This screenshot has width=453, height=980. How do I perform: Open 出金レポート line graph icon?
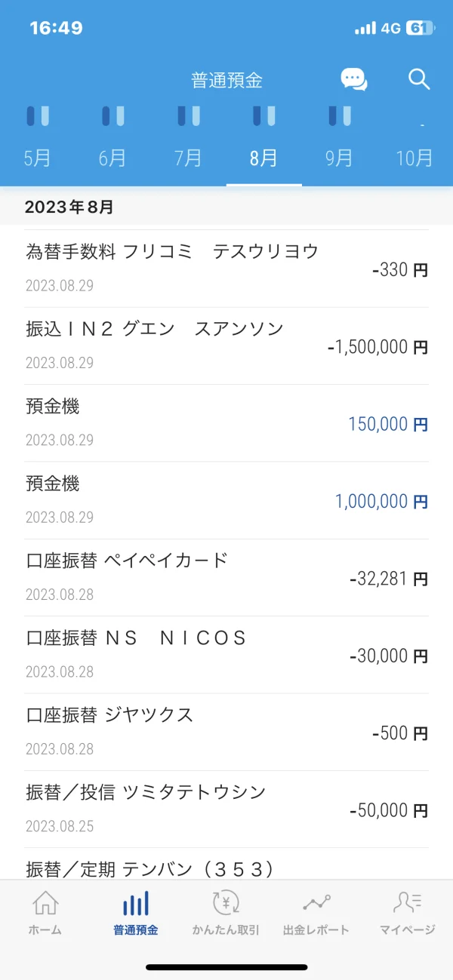(316, 903)
